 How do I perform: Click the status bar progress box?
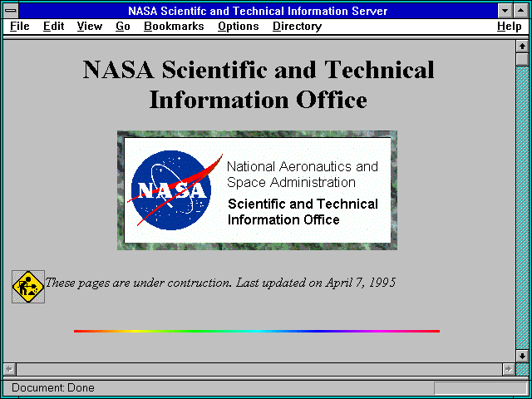[x=480, y=388]
